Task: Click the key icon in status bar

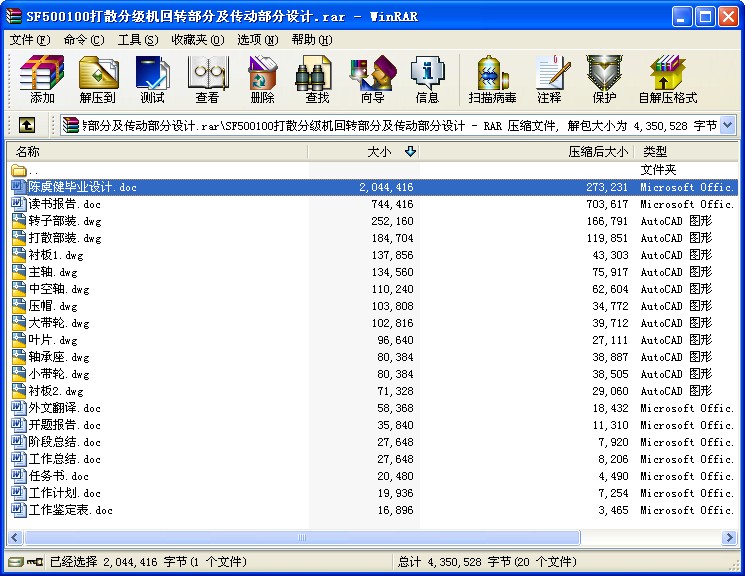Action: tap(34, 562)
